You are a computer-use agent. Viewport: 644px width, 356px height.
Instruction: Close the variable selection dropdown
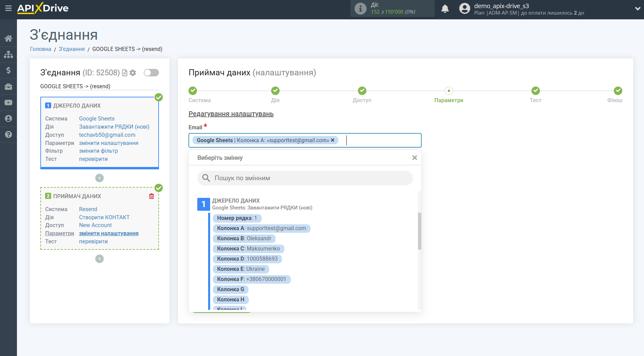[x=414, y=158]
